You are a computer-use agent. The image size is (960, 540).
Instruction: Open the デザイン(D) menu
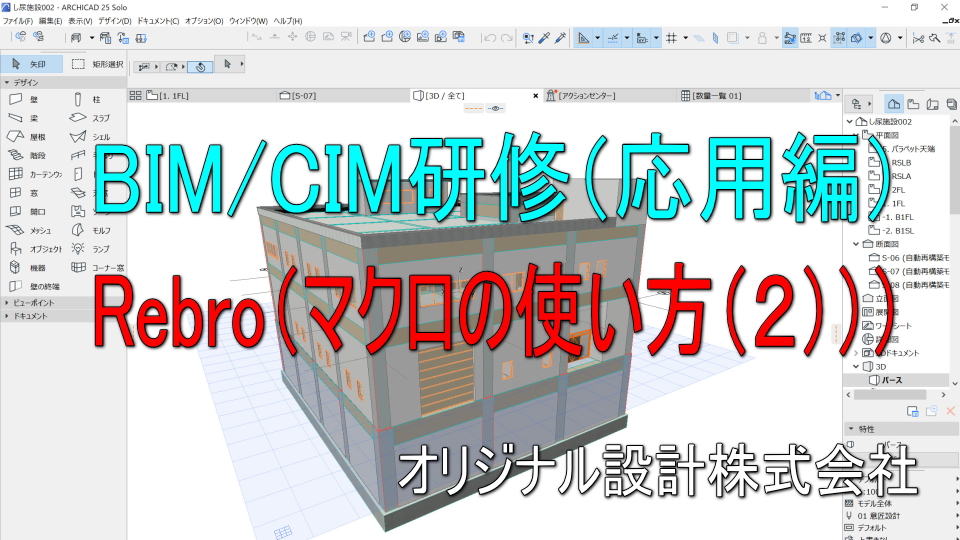[x=114, y=20]
